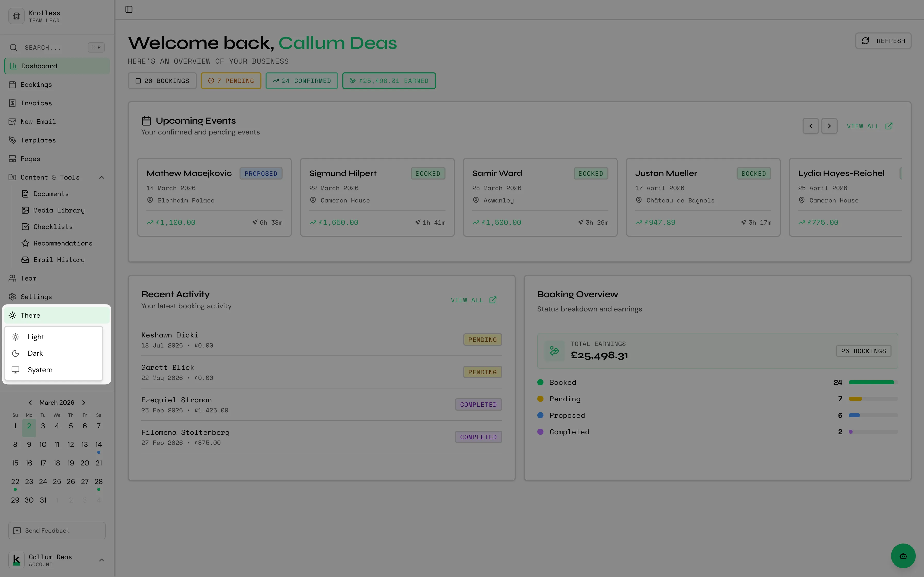The image size is (924, 577).
Task: Open the Bookings section
Action: [36, 84]
